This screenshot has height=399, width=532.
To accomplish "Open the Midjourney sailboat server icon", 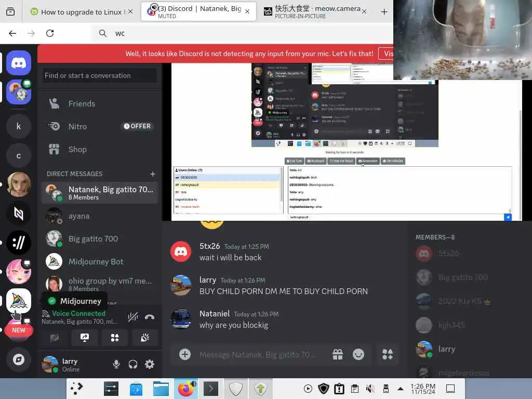I will pos(19,301).
